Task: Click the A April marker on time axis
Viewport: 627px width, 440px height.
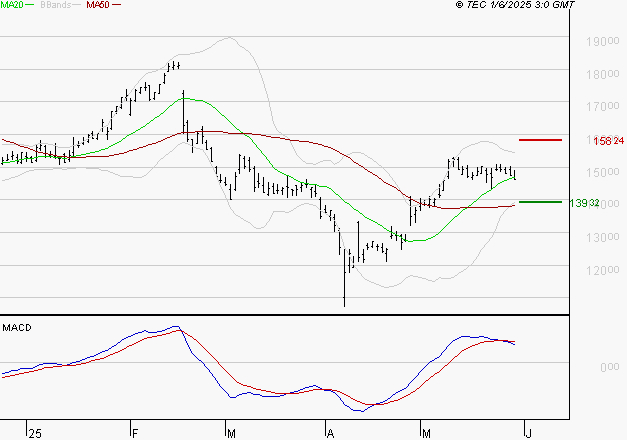Action: point(331,433)
